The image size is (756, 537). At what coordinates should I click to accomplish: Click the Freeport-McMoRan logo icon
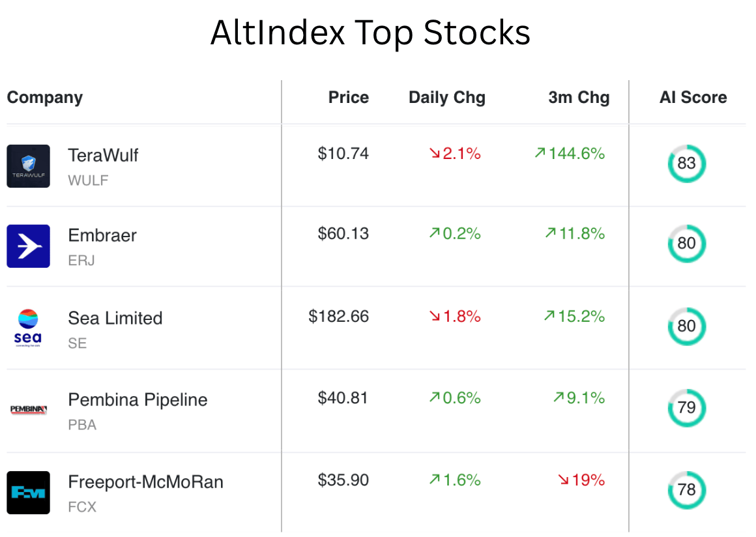(28, 492)
